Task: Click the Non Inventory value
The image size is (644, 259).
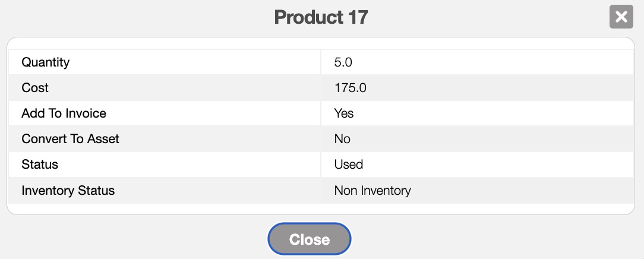Action: click(x=372, y=191)
